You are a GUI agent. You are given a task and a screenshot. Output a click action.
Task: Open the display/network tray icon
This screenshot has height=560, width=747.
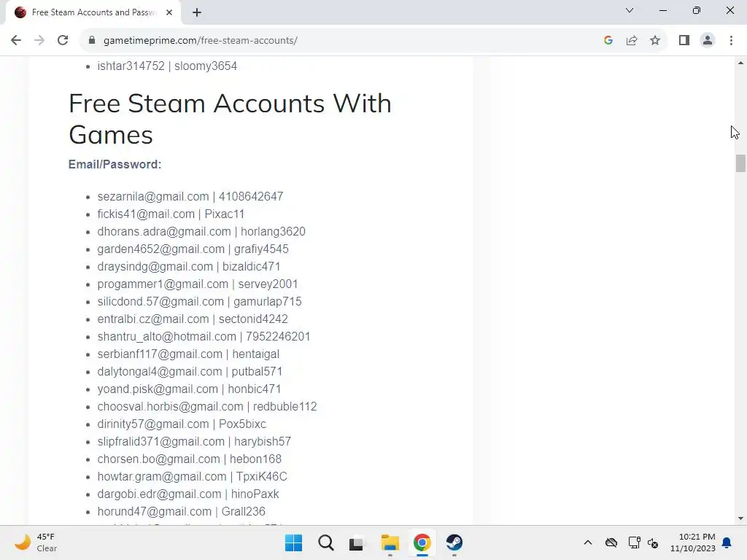coord(634,542)
